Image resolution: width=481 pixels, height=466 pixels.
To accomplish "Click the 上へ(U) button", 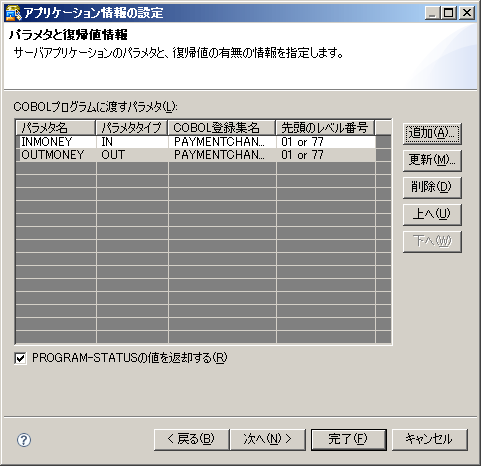I will click(432, 214).
